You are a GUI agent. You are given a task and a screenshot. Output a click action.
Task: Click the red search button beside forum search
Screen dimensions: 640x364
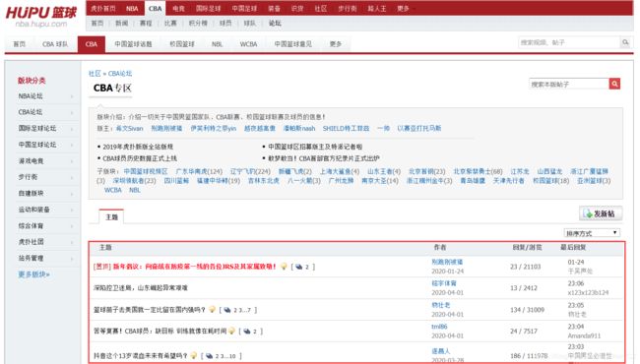[614, 84]
